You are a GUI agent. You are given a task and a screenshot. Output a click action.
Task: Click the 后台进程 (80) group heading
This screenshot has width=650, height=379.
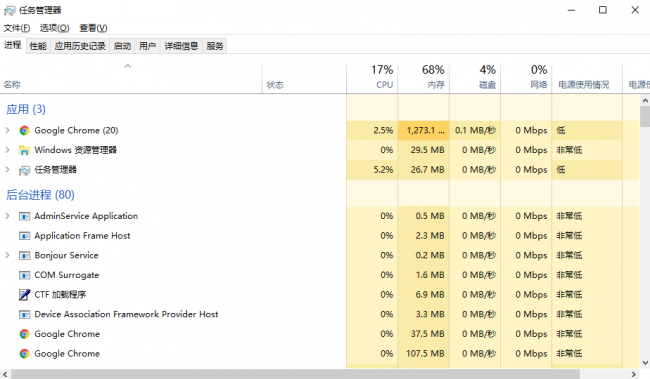pos(40,194)
